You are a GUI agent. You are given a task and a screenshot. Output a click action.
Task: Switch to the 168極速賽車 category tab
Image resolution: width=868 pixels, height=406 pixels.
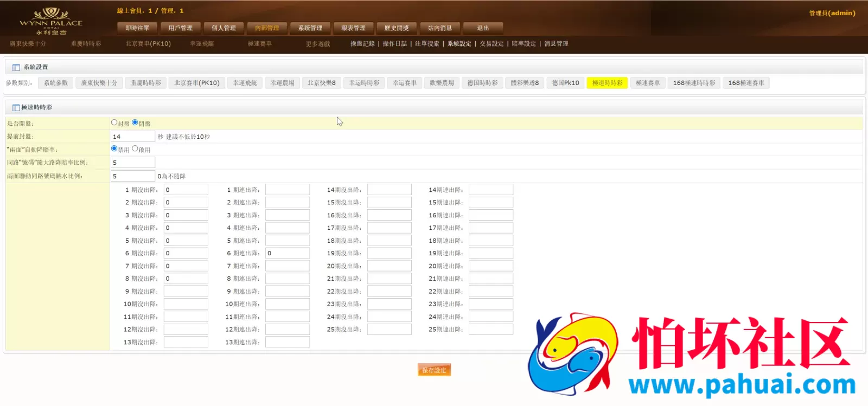746,83
